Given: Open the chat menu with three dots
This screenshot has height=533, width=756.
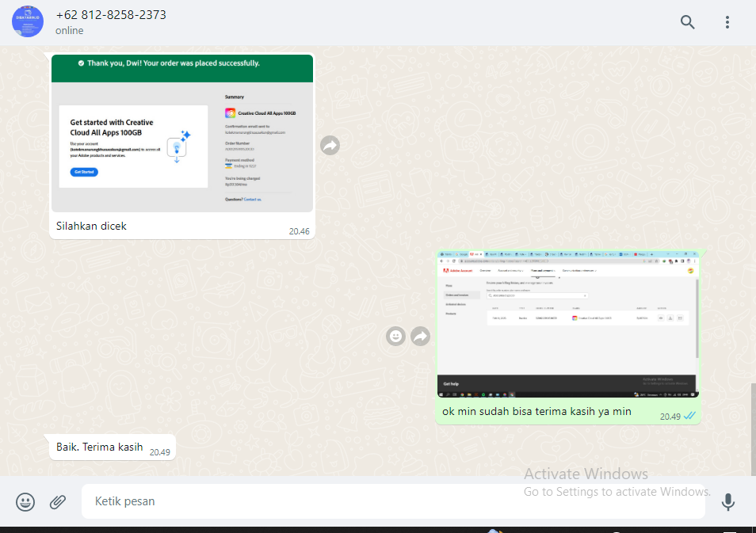Looking at the screenshot, I should [727, 21].
